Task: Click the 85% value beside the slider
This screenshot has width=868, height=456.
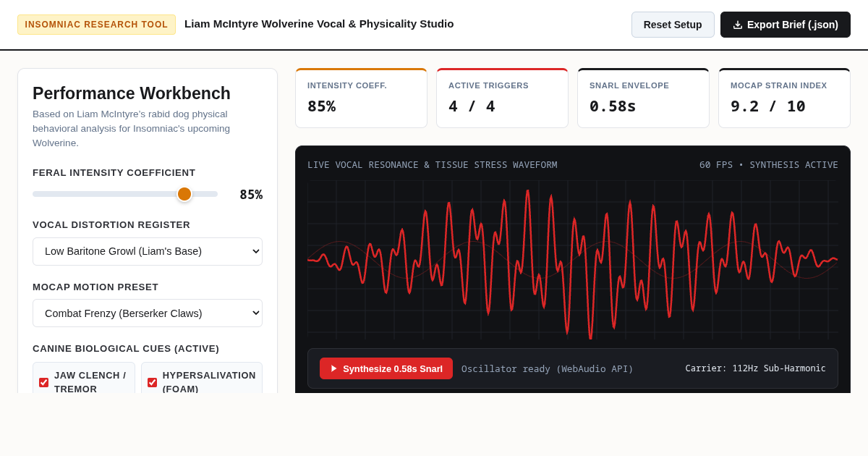Action: click(251, 195)
